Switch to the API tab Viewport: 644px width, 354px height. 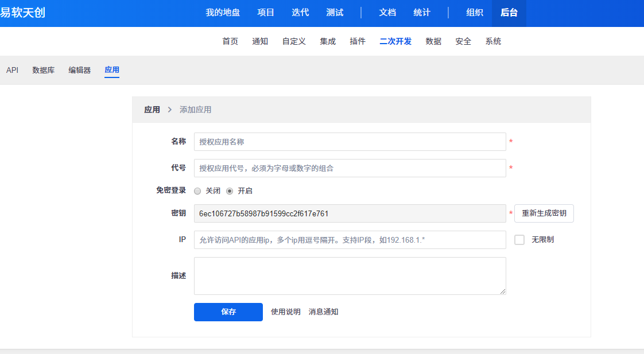click(12, 71)
